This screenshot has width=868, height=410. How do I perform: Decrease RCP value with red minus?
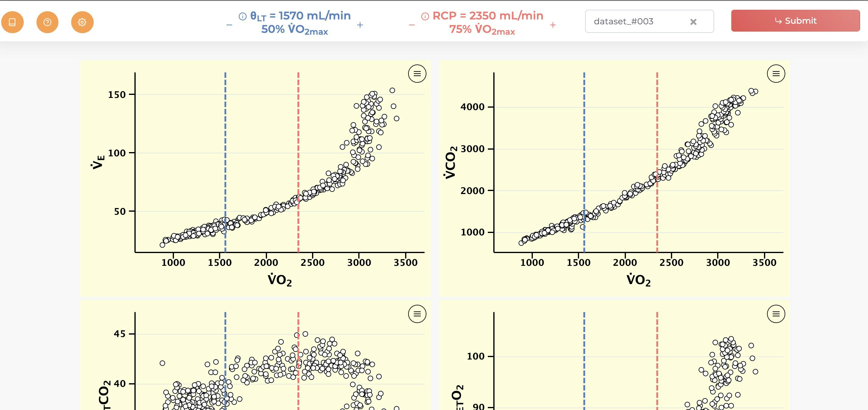[x=411, y=25]
